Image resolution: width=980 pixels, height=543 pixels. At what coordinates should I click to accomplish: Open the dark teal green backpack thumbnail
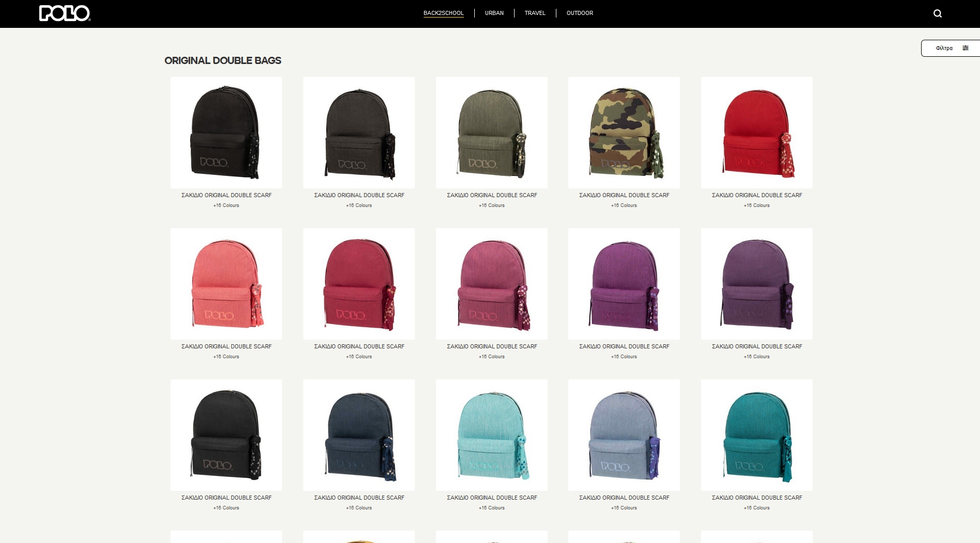click(757, 435)
